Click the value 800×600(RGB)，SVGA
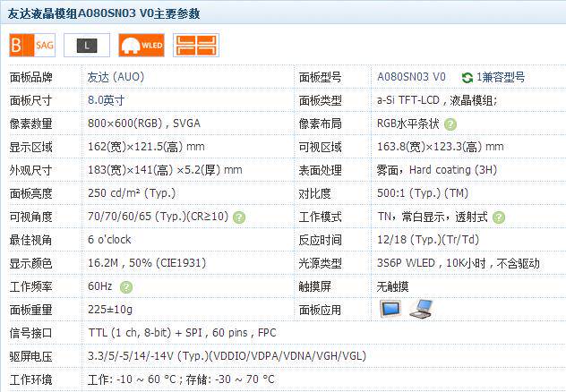Viewport: 566px width, 392px height. pos(144,124)
